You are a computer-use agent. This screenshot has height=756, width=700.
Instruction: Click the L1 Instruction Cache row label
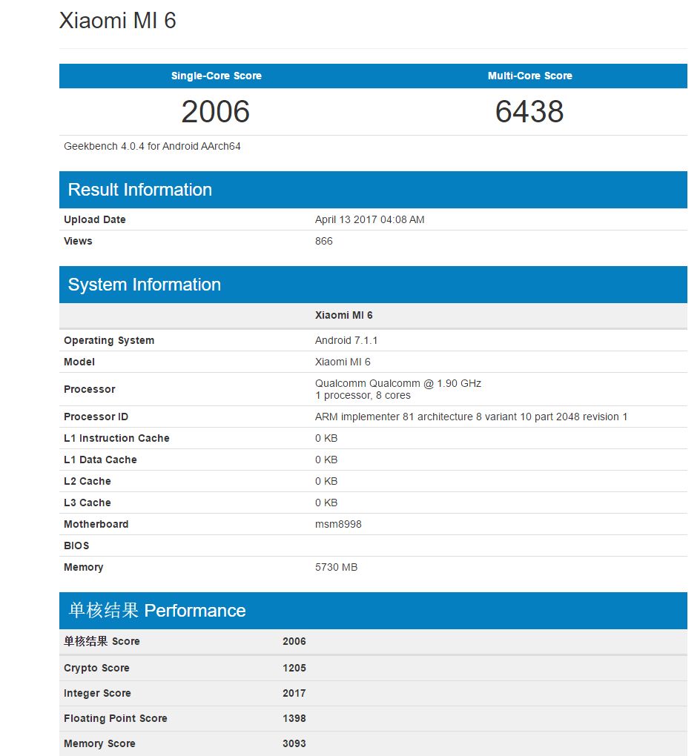(116, 438)
